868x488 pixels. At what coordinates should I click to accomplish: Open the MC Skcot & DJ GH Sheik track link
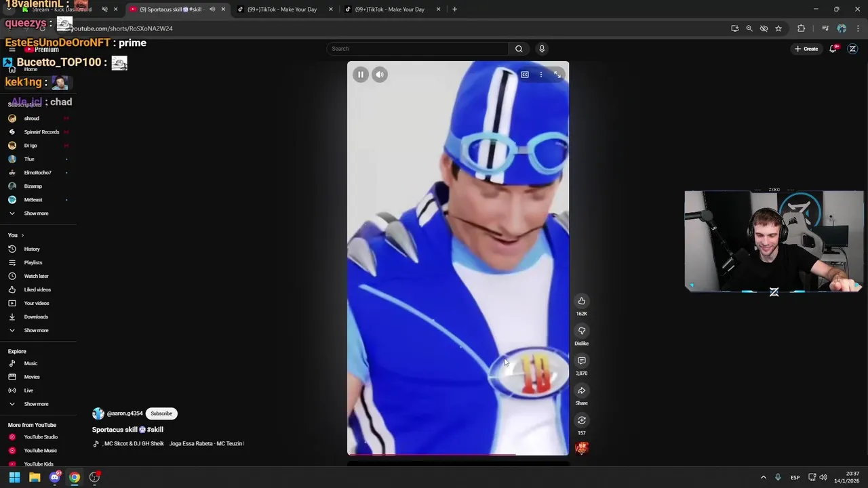pyautogui.click(x=134, y=444)
